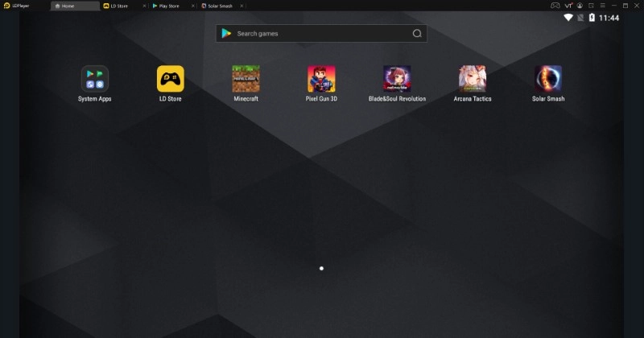Open Minecraft from the home screen

pos(246,79)
